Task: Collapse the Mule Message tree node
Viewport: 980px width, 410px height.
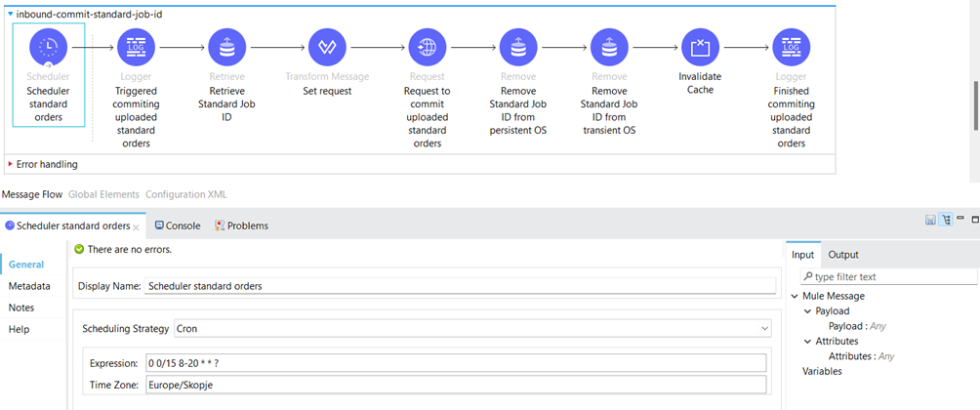Action: pyautogui.click(x=795, y=296)
